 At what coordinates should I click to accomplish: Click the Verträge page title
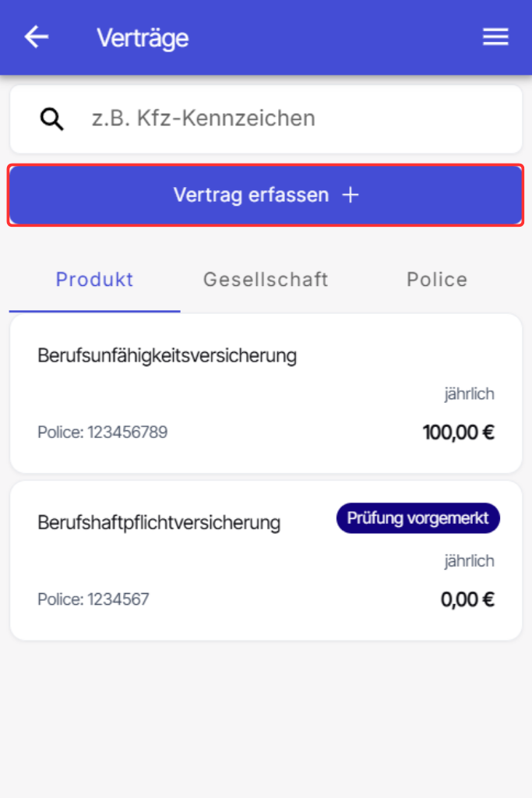pyautogui.click(x=143, y=37)
